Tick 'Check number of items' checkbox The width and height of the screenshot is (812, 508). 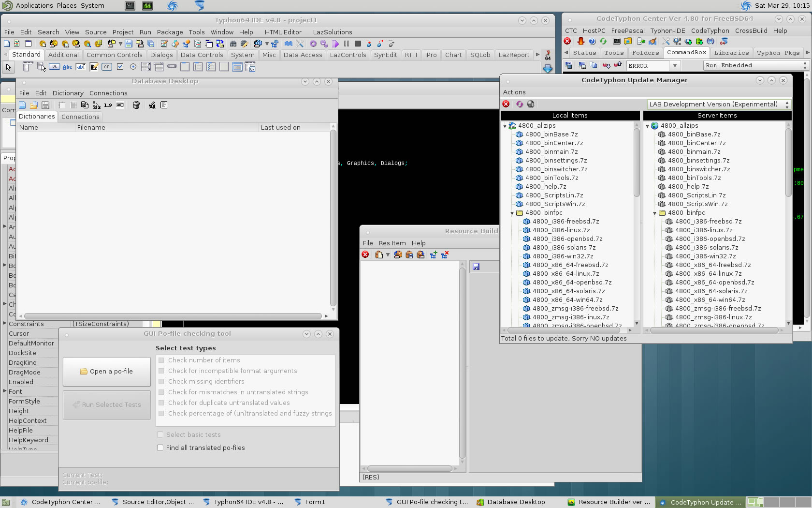click(161, 360)
